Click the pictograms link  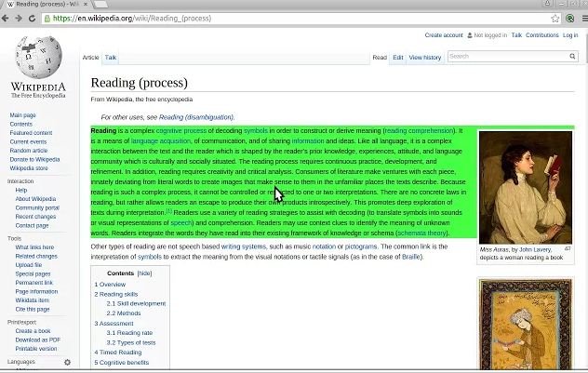pos(361,246)
